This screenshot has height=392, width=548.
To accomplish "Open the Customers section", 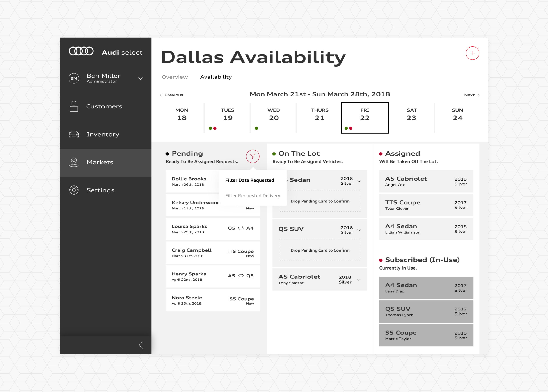I will point(106,106).
